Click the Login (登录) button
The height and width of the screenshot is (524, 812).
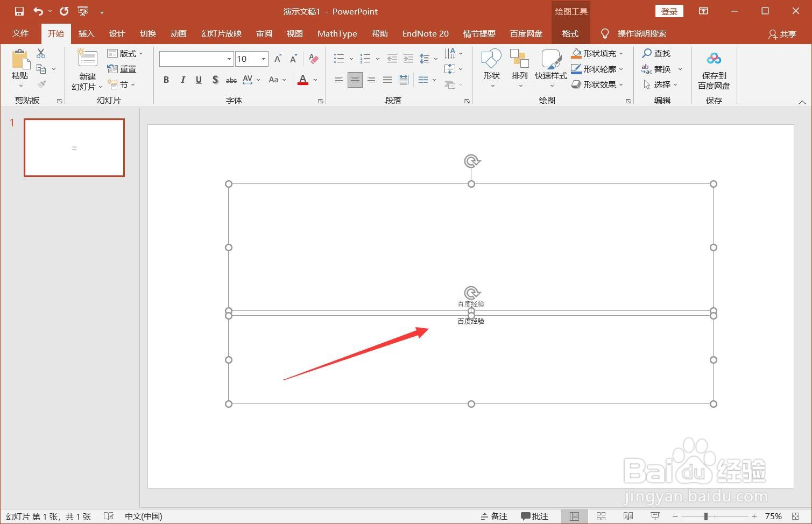point(669,11)
